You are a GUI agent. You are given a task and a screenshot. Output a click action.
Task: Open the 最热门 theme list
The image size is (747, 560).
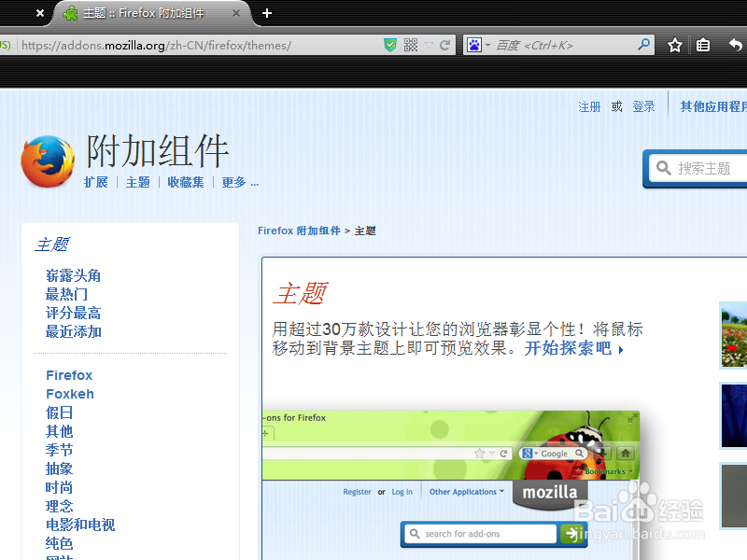coord(66,294)
